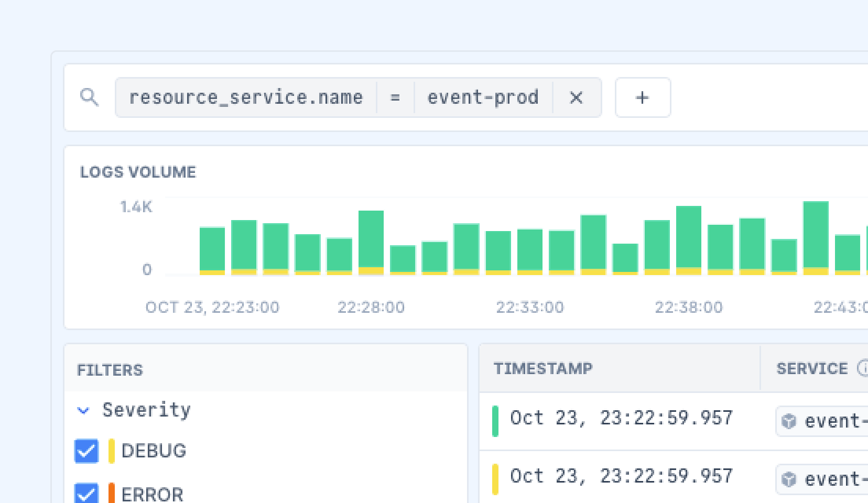Click the yellow DEBUG severity color marker
Screen dimensions: 868x503
(x=112, y=451)
